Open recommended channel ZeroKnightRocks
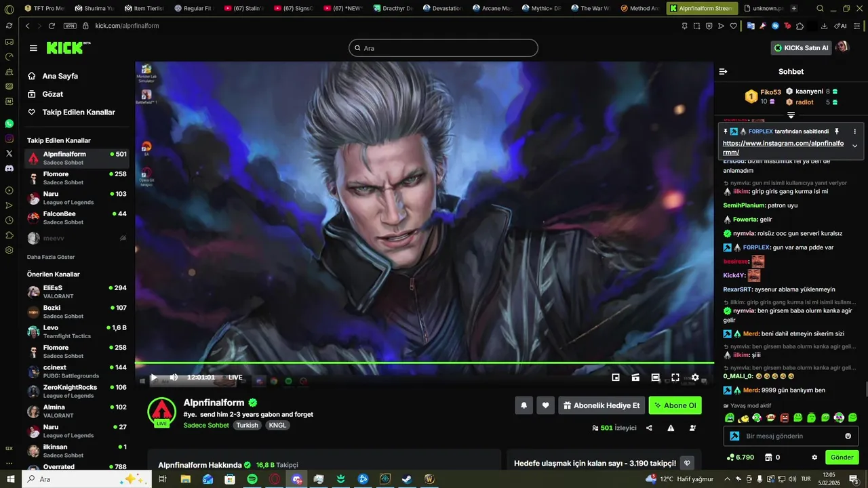 pyautogui.click(x=77, y=391)
